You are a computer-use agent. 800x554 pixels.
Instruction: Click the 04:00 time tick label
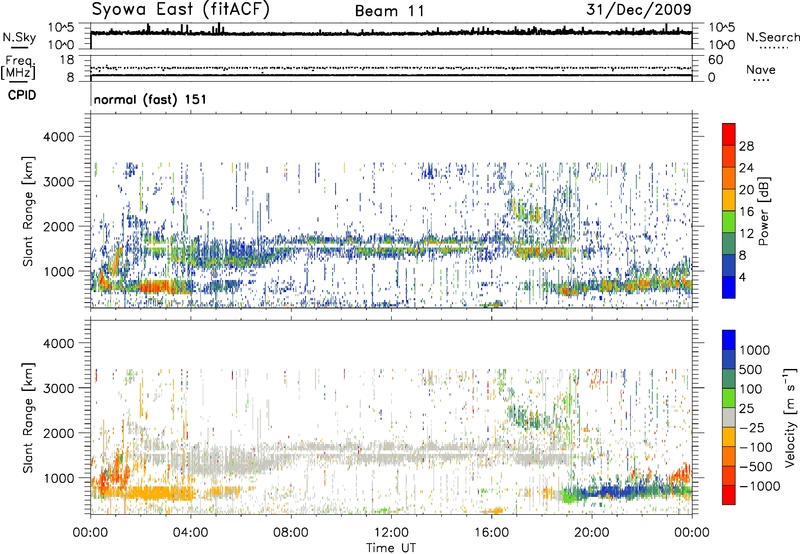(x=190, y=533)
